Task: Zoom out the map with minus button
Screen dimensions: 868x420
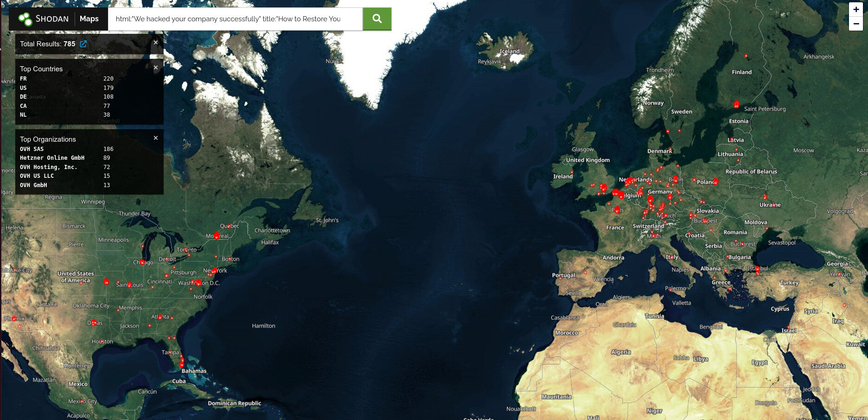Action: [855, 24]
